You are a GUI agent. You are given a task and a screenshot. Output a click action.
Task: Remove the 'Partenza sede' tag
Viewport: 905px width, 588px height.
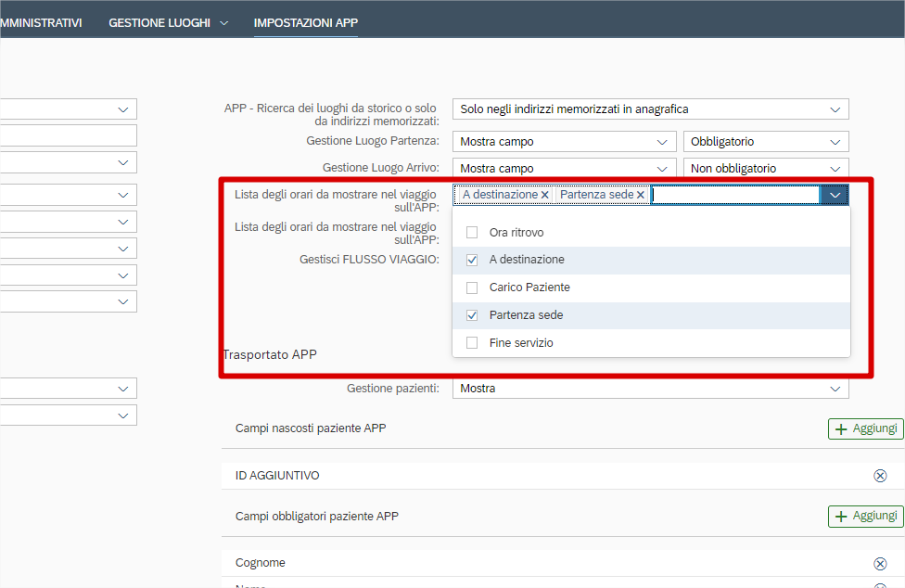pos(641,195)
